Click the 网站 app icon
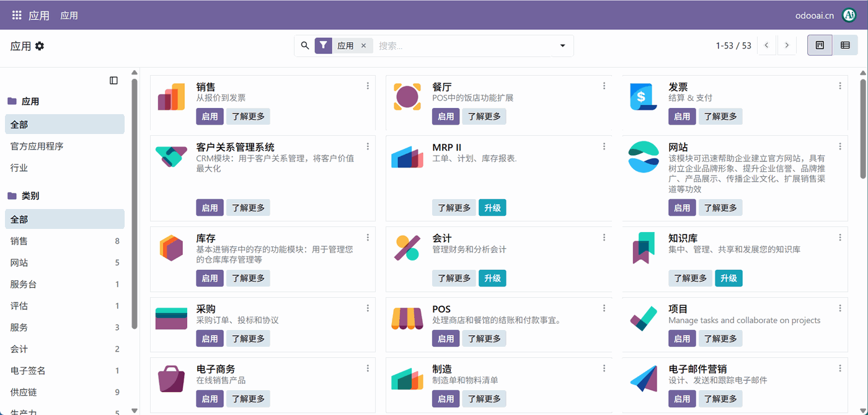Viewport: 868px width, 415px height. point(644,156)
